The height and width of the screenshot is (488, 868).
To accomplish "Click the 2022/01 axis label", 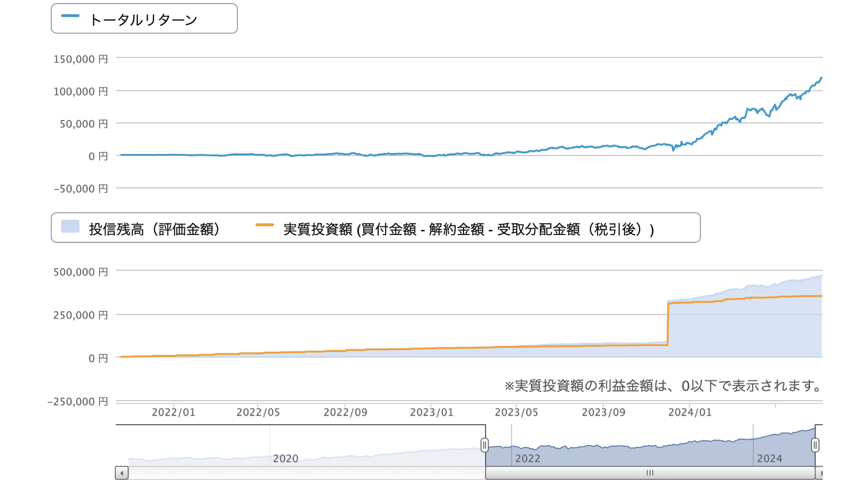I will 174,413.
